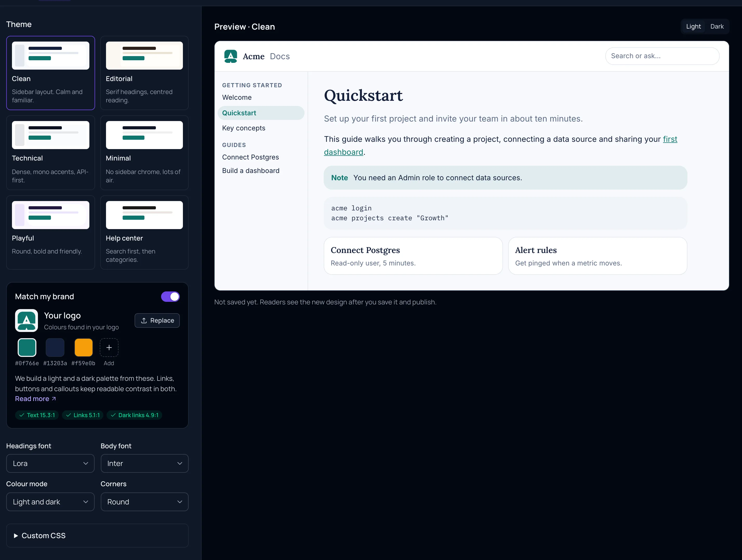The image size is (742, 560).
Task: Select the Minimal theme card
Action: point(144,152)
